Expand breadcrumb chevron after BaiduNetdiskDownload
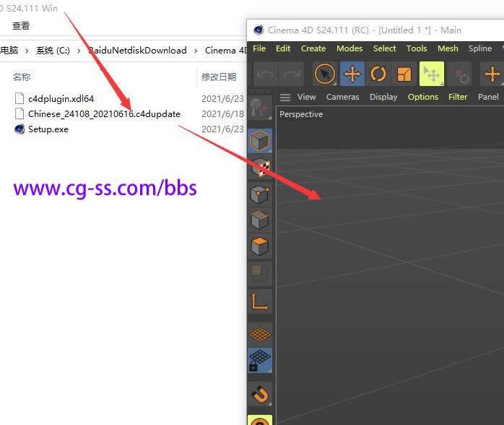 point(196,51)
